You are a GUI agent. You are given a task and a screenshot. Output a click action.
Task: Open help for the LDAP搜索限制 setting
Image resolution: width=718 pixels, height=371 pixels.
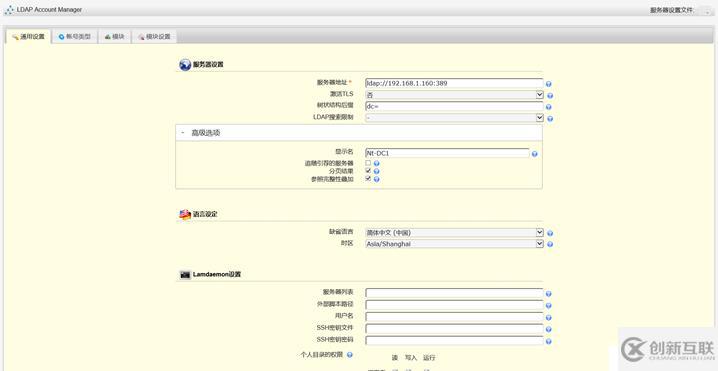pos(550,119)
